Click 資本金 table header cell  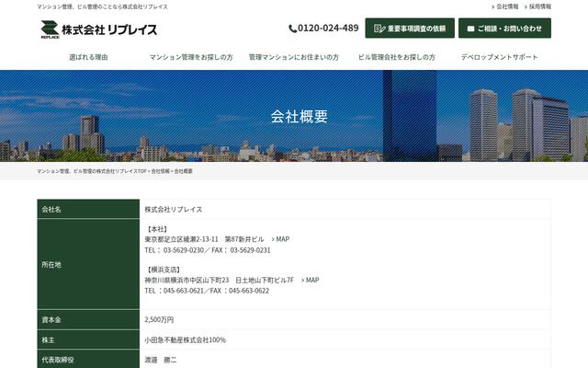(88, 319)
